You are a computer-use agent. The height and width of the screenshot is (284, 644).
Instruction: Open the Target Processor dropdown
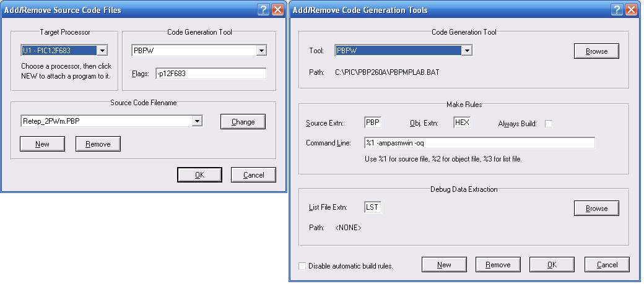tap(103, 50)
